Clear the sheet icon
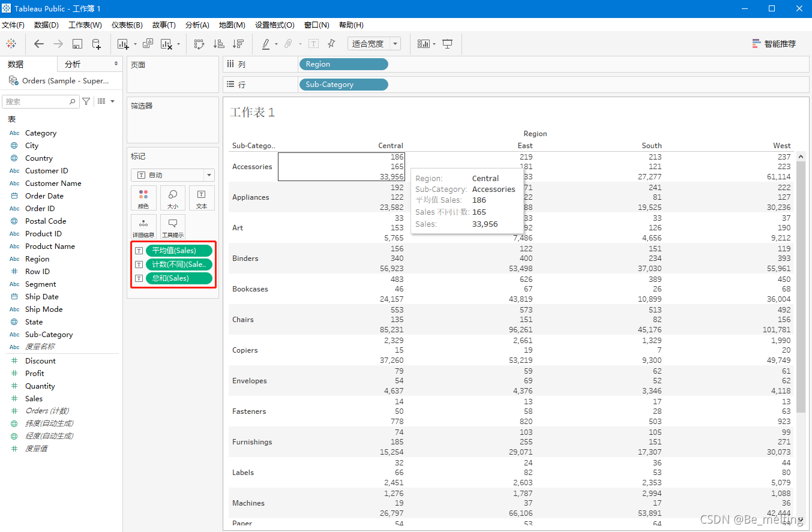The image size is (812, 532). point(167,44)
